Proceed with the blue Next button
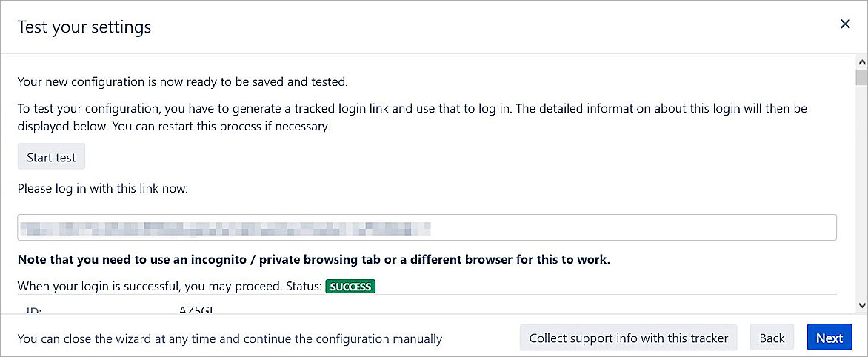 click(x=829, y=338)
